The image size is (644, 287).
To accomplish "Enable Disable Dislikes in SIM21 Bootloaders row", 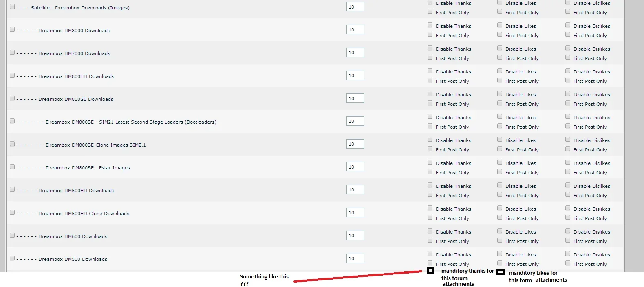I will tap(568, 116).
